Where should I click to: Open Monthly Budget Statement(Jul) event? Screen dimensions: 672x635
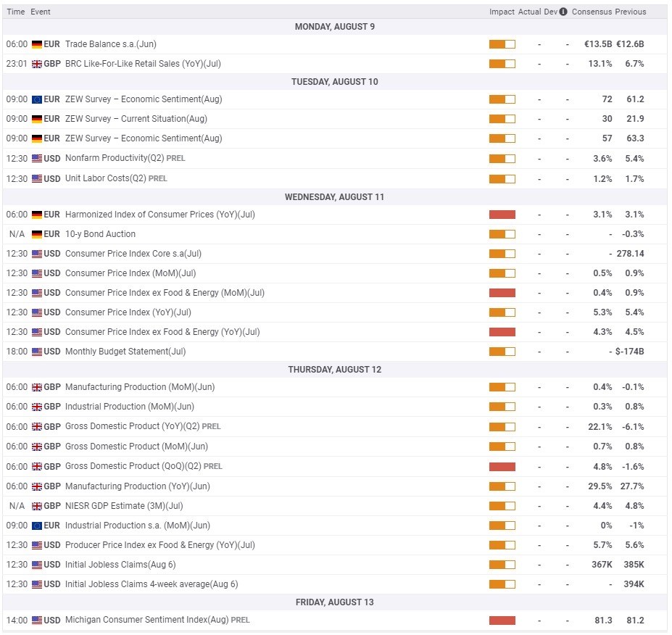125,352
